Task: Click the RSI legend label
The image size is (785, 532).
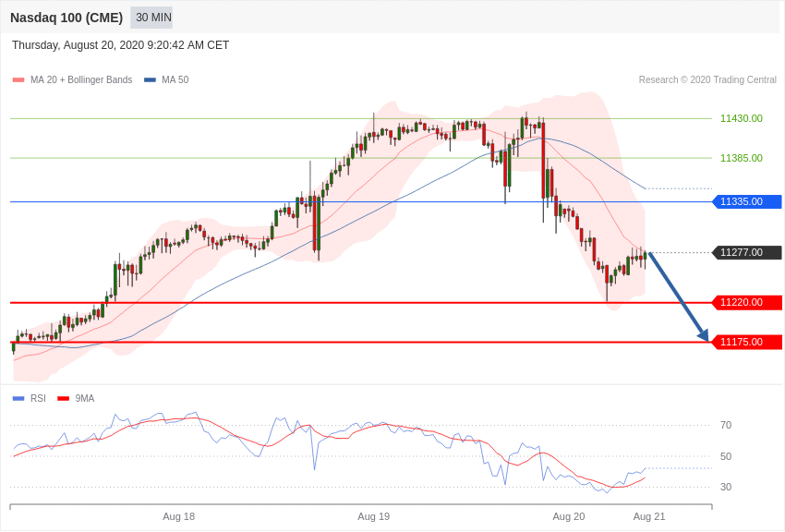Action: 38,398
